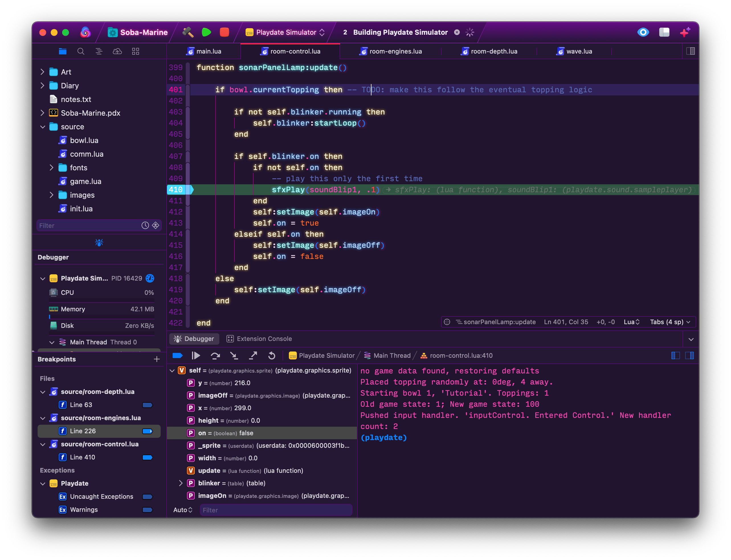Click the Step Over debugger icon

(x=215, y=356)
